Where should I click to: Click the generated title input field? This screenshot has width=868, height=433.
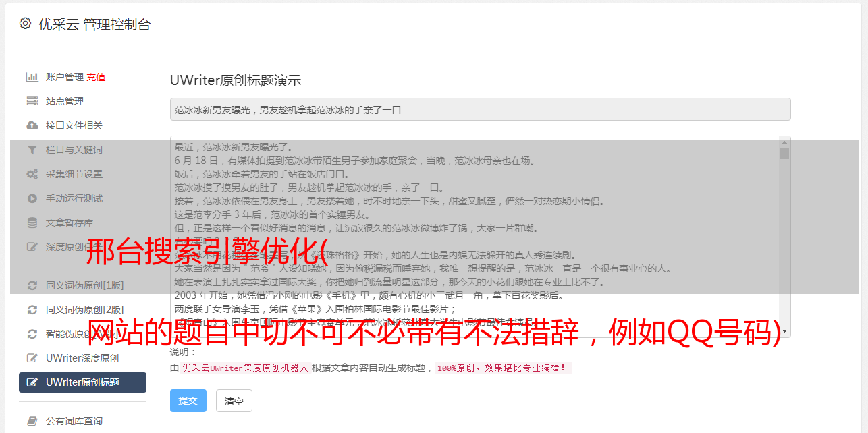pyautogui.click(x=480, y=109)
